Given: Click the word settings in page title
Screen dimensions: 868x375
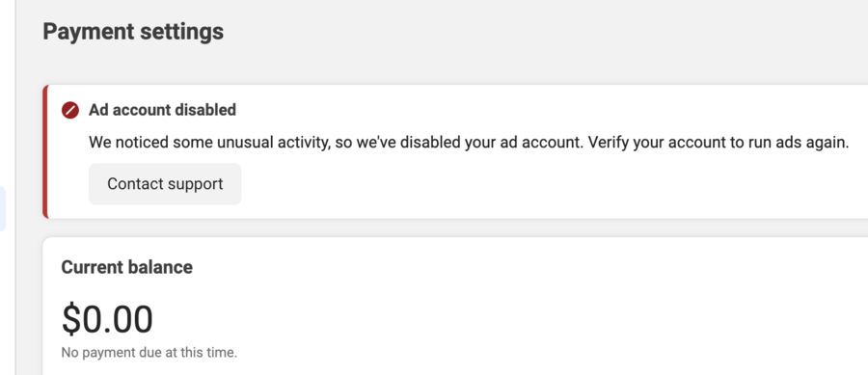Looking at the screenshot, I should (x=181, y=32).
